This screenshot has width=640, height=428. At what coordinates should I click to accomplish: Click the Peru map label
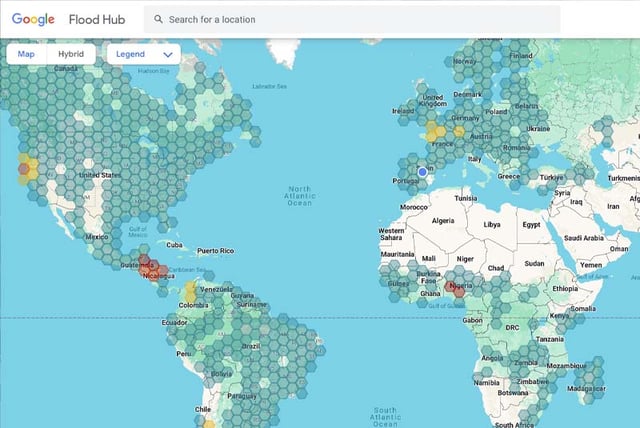(183, 353)
